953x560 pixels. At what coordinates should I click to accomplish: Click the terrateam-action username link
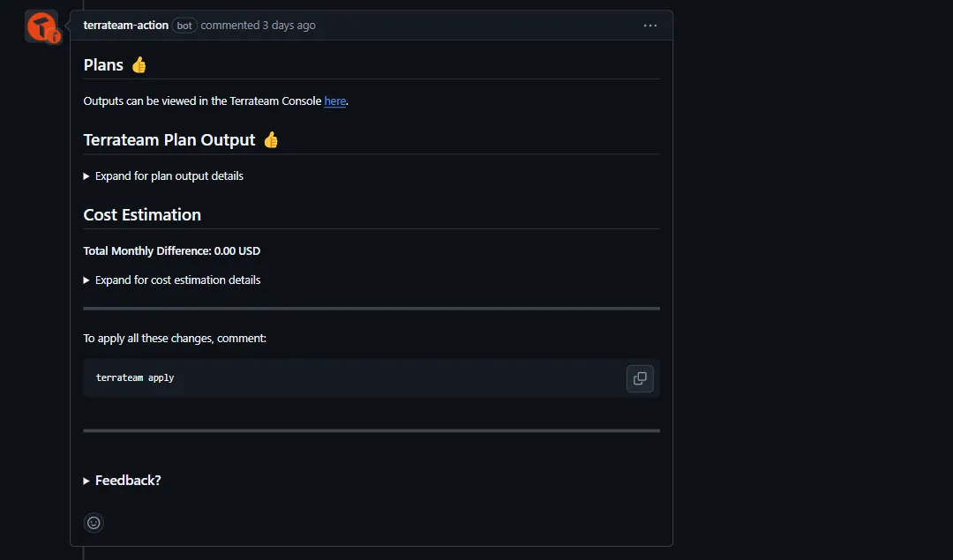pyautogui.click(x=124, y=26)
